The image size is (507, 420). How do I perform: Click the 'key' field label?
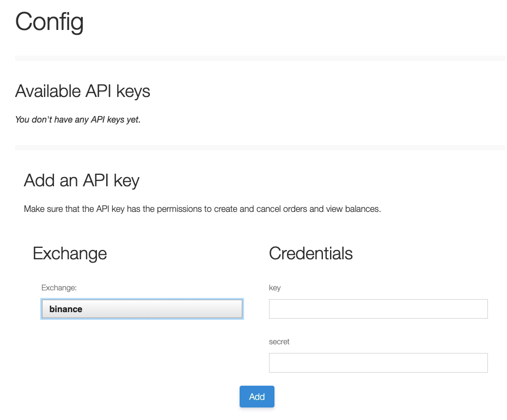(274, 288)
